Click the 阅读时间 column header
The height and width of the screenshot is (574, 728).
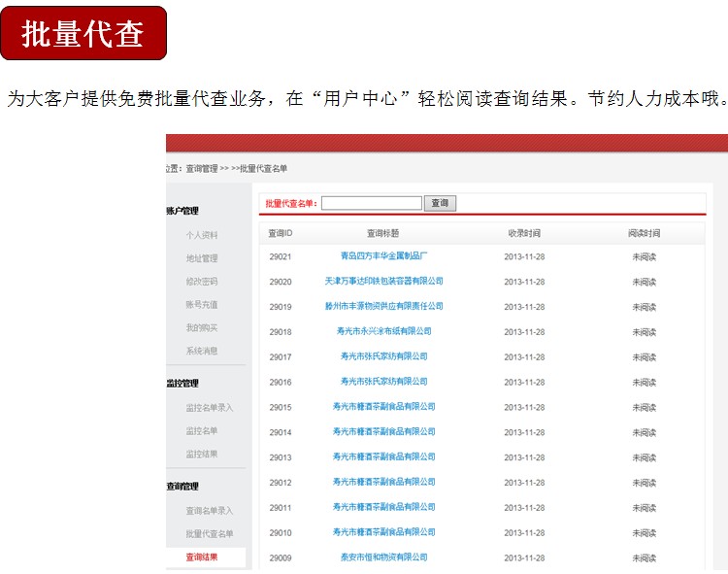click(x=644, y=233)
